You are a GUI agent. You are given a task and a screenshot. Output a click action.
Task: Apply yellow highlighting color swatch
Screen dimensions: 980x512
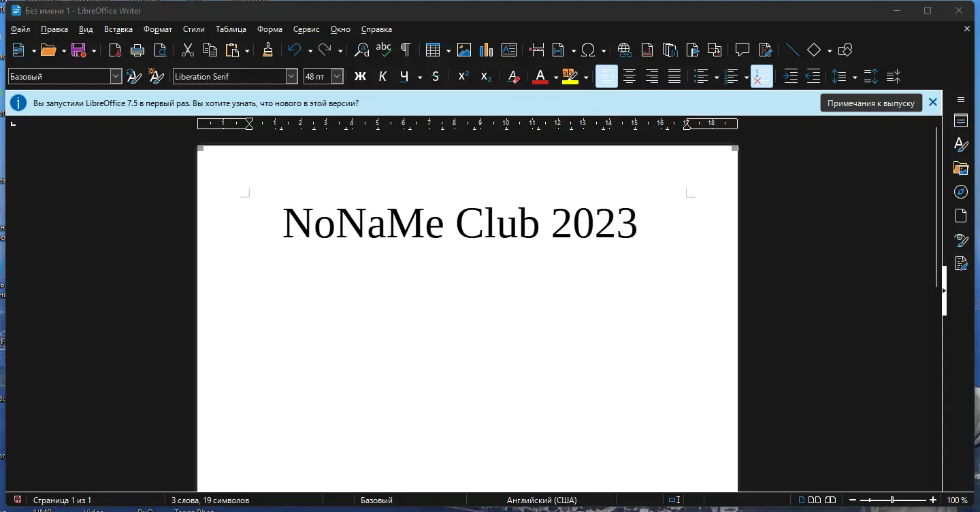coord(570,76)
